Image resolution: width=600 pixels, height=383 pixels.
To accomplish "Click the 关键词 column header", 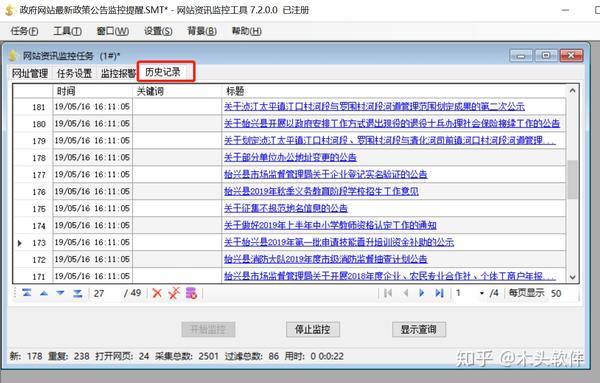I will pos(177,91).
